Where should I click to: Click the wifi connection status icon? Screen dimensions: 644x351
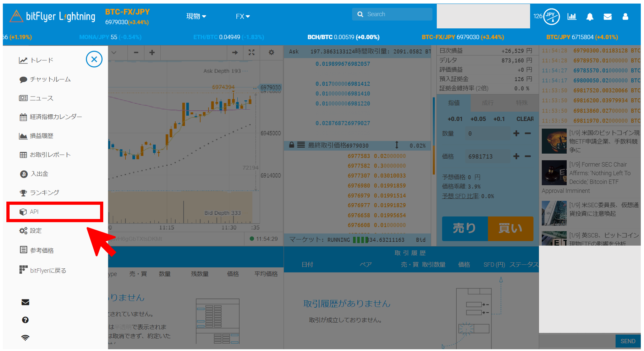[x=25, y=338]
